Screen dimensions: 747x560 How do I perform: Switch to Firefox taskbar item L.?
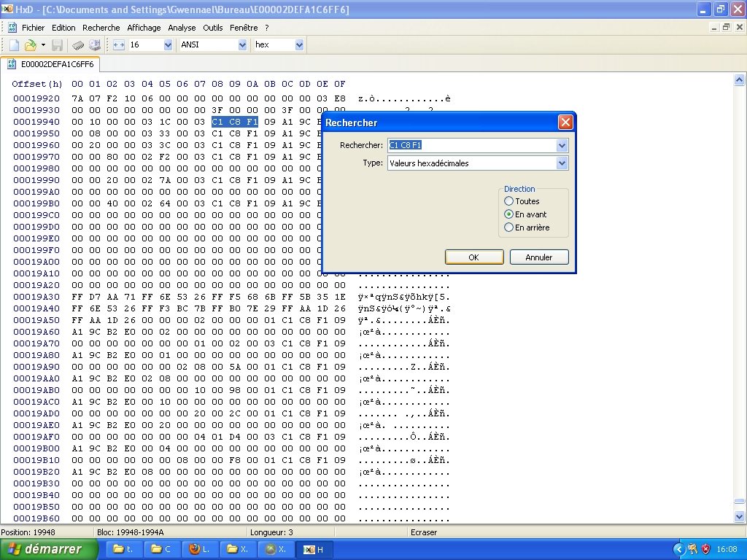pos(200,549)
